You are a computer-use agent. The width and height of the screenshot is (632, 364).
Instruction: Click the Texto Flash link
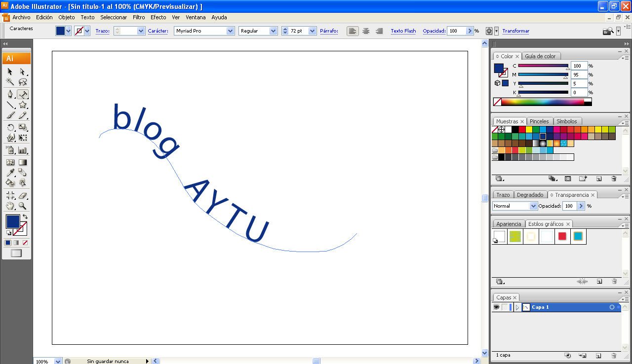tap(403, 31)
